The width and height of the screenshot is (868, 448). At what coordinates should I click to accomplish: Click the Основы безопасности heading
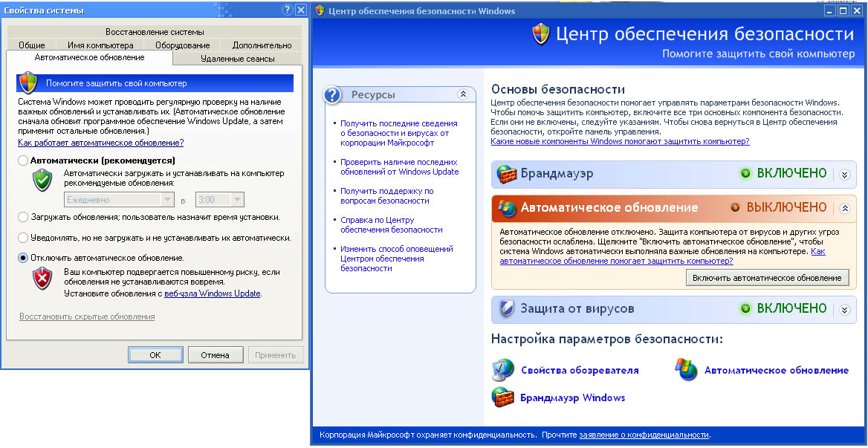(x=558, y=89)
